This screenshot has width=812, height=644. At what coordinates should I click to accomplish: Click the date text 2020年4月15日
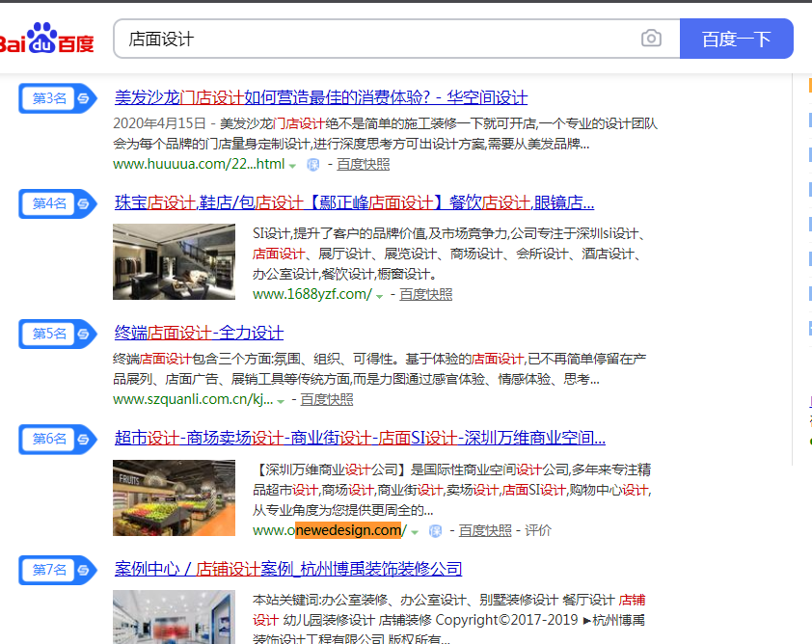pos(159,123)
